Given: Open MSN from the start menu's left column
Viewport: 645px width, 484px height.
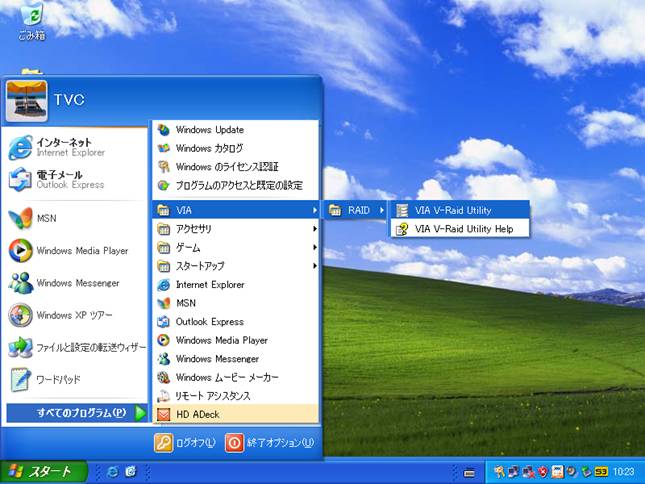Looking at the screenshot, I should tap(74, 218).
